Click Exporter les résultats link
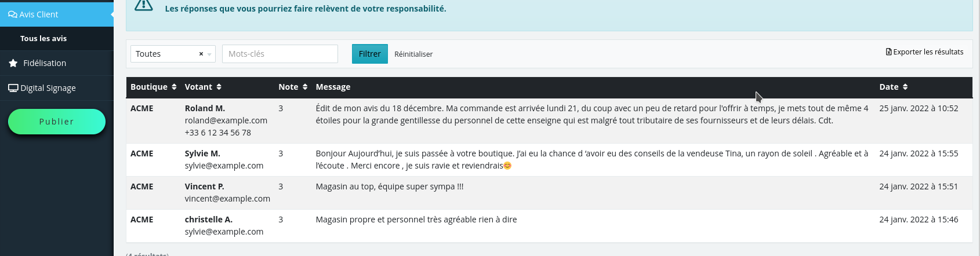Image resolution: width=980 pixels, height=256 pixels. (x=925, y=52)
